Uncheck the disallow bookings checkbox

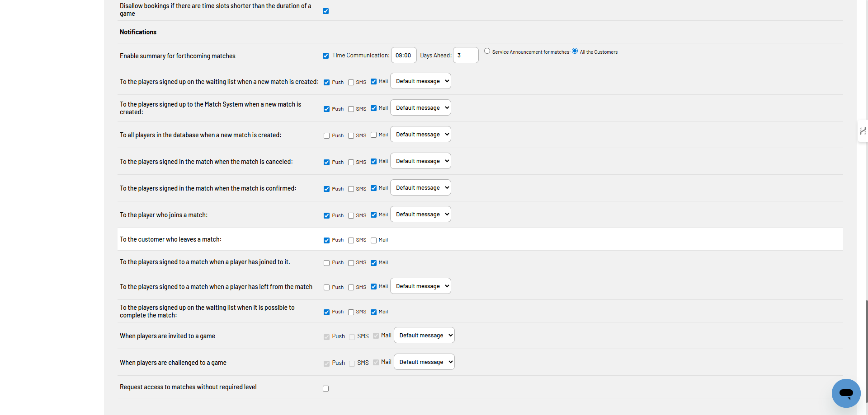(326, 11)
